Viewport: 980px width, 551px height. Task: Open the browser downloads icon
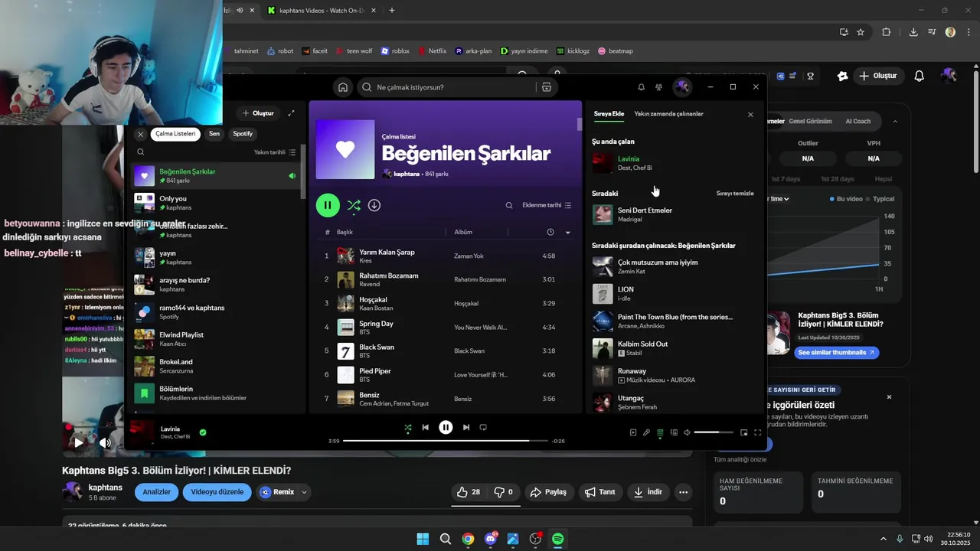pos(913,32)
